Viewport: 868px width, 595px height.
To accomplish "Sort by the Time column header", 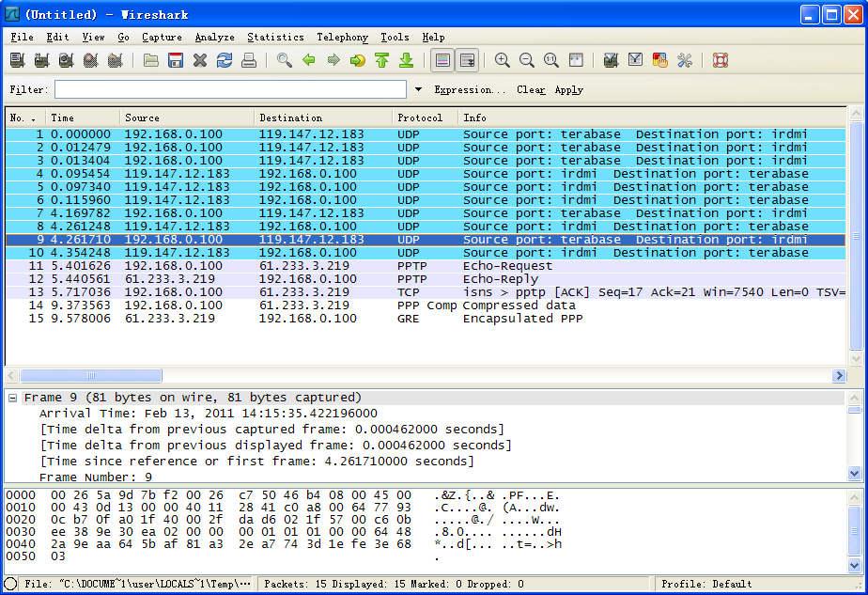I will [83, 117].
